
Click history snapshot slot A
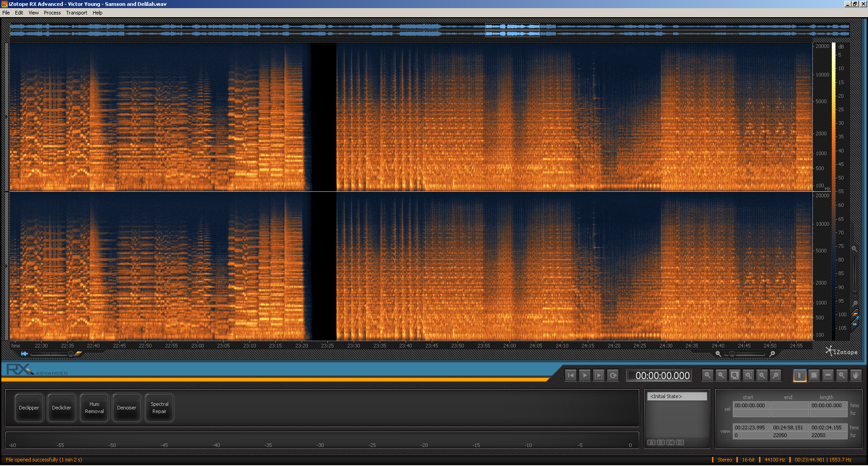coord(651,442)
